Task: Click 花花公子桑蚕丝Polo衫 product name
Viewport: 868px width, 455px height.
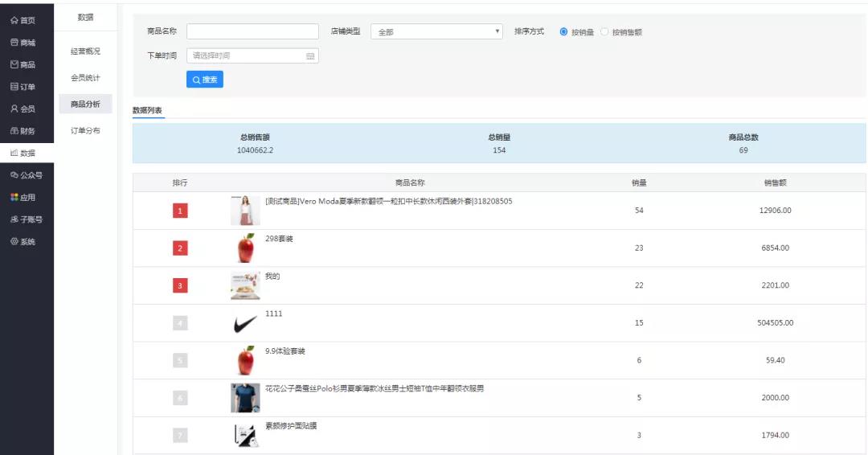Action: (375, 388)
